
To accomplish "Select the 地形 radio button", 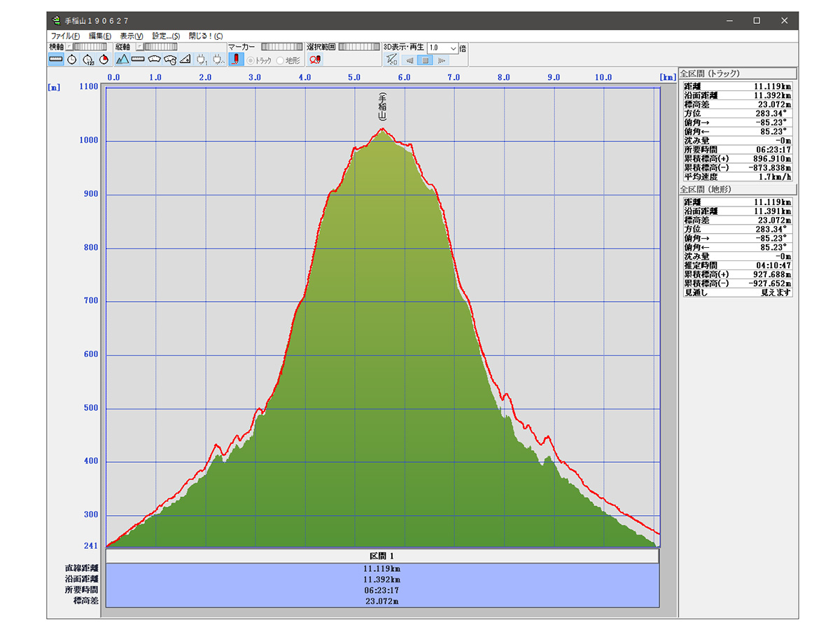I will (281, 60).
